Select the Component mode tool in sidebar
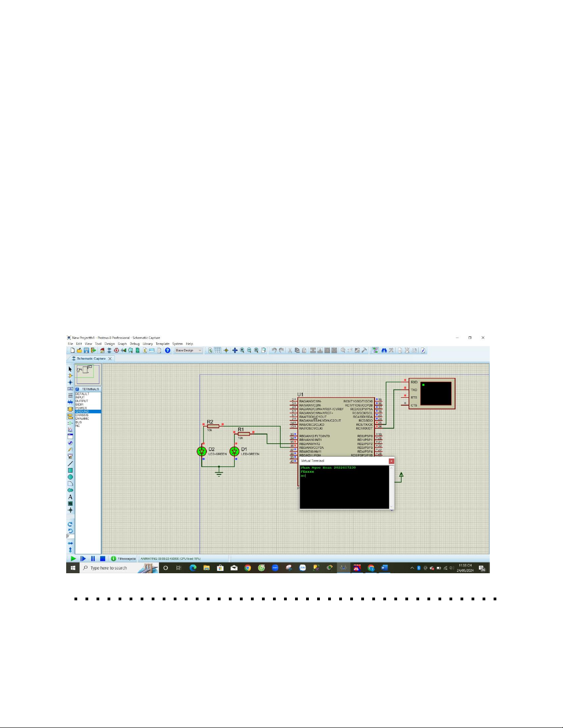The height and width of the screenshot is (728, 563). [70, 376]
